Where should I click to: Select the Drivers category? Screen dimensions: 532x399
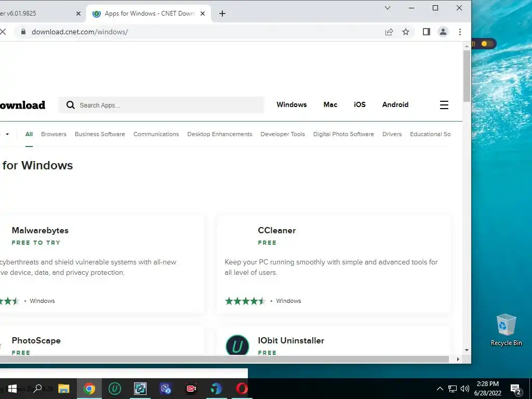pyautogui.click(x=392, y=134)
